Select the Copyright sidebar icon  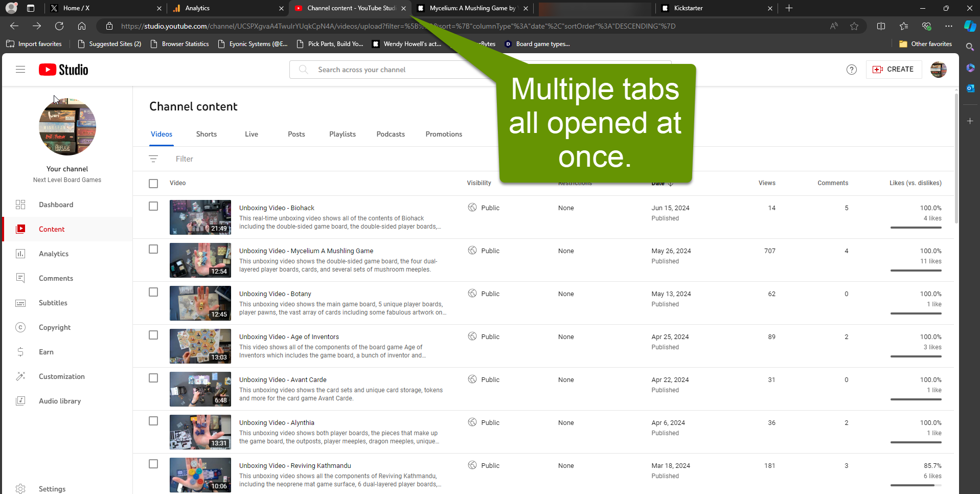pos(20,327)
